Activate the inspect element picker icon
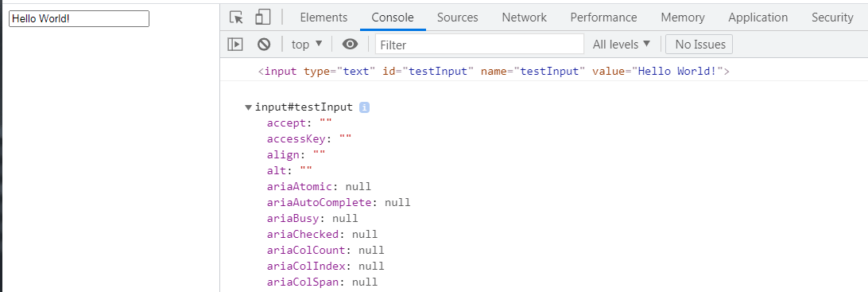Image resolution: width=868 pixels, height=292 pixels. 236,18
